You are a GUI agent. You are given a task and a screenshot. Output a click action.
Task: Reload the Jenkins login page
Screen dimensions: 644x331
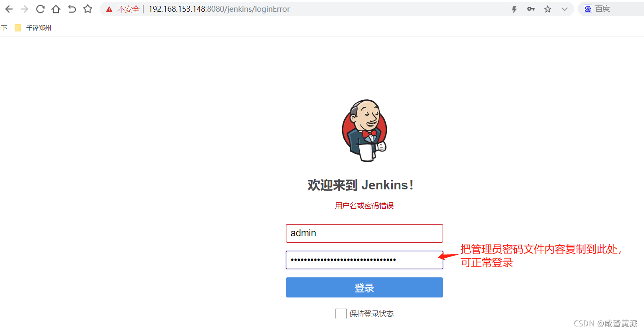click(x=40, y=9)
